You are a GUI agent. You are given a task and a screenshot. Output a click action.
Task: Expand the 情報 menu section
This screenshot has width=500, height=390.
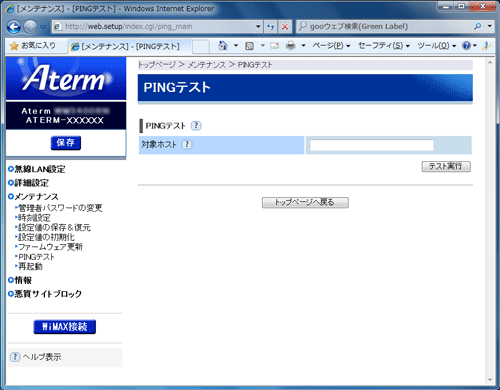click(20, 280)
